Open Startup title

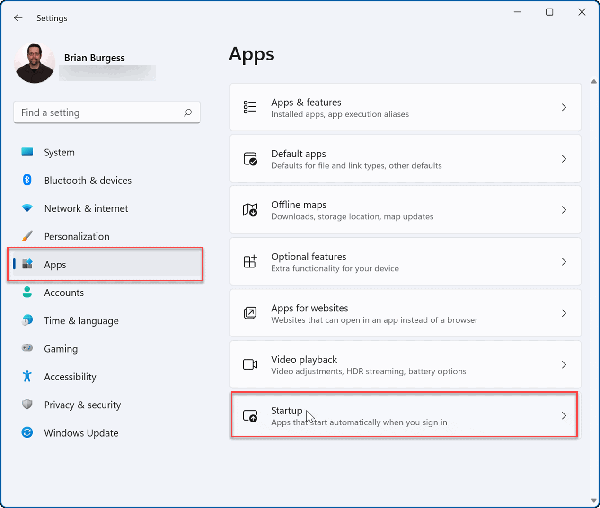coord(287,411)
